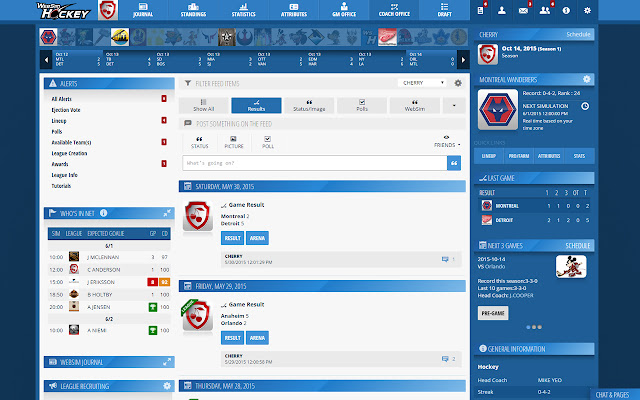Submit status with the quote button
Screen dimensions: 640x400
(x=454, y=163)
